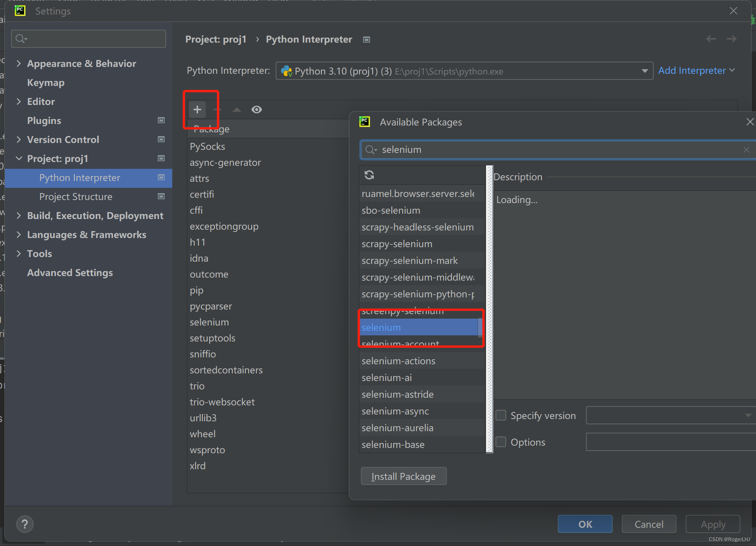
Task: Enable the Specify version checkbox
Action: (x=501, y=415)
